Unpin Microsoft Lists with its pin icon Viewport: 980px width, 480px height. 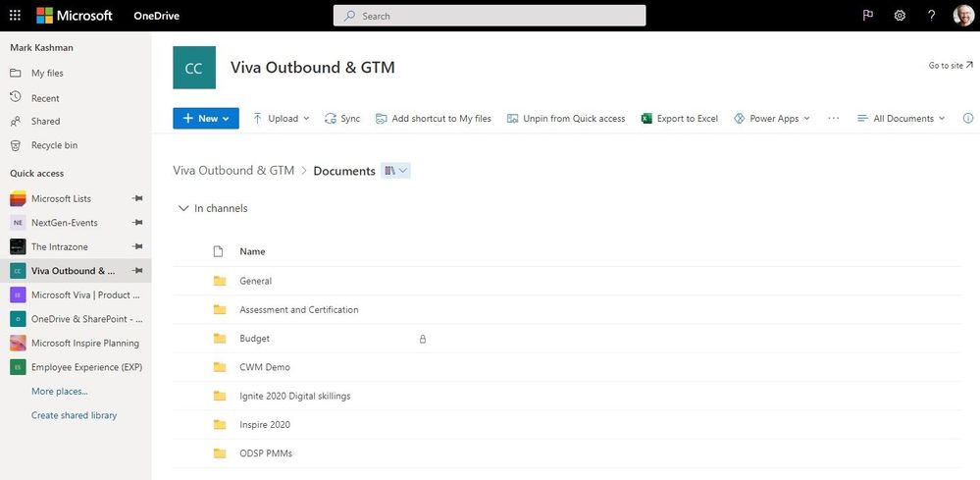137,198
